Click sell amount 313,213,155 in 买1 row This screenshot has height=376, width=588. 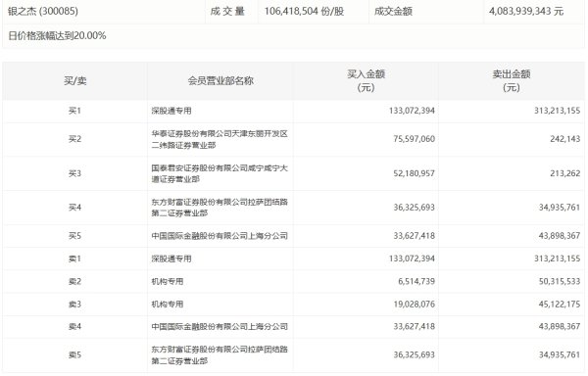(558, 111)
